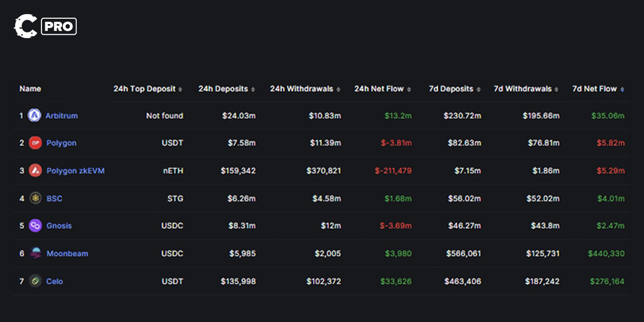Click the C PRO logo
This screenshot has height=322, width=644.
tap(45, 26)
